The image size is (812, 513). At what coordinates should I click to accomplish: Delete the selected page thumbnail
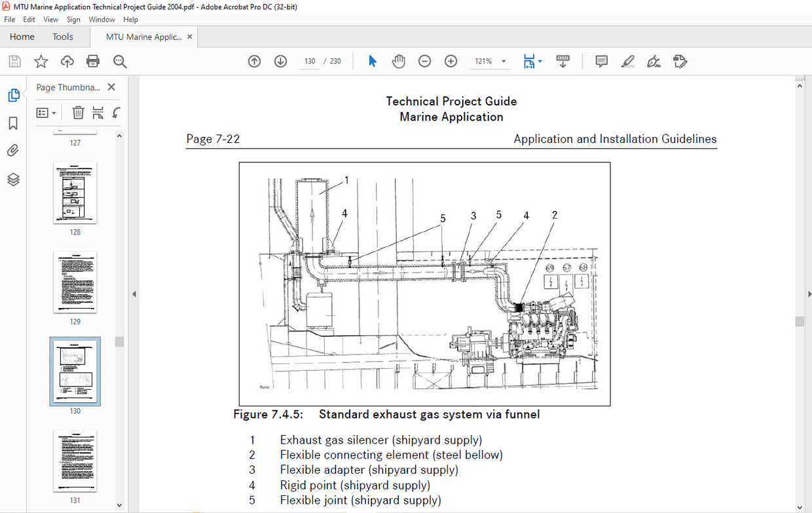click(x=78, y=112)
